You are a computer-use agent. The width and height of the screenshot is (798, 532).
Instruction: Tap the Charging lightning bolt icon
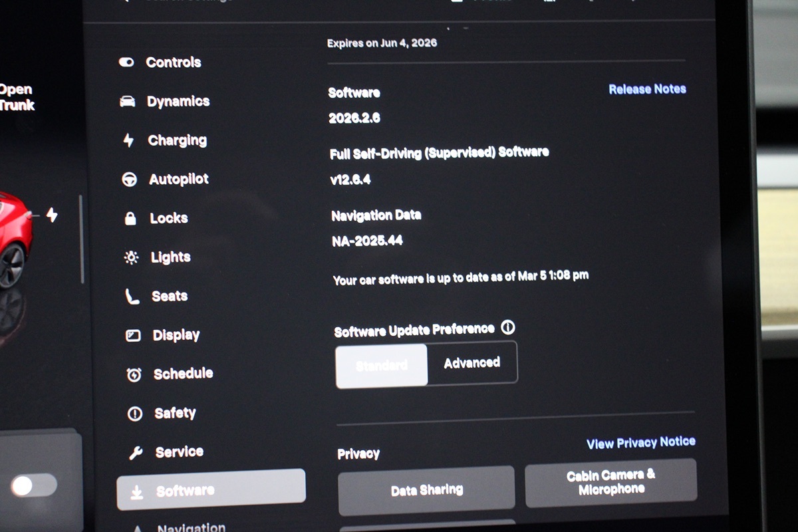pos(128,140)
